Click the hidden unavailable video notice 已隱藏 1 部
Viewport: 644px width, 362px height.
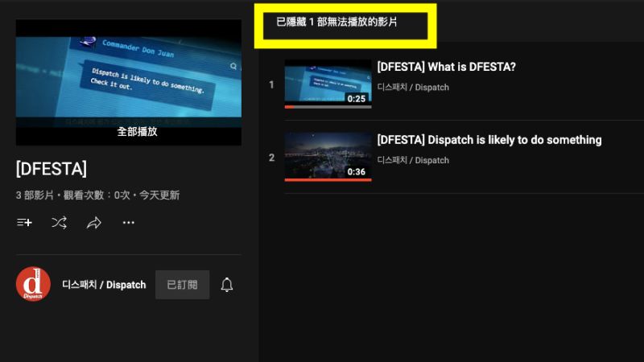click(336, 22)
